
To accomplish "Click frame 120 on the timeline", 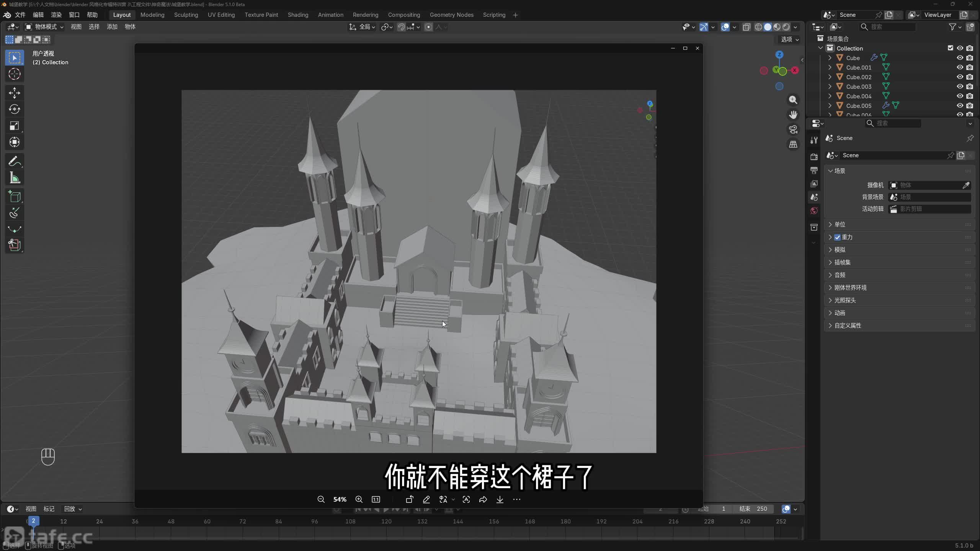I will [x=386, y=522].
